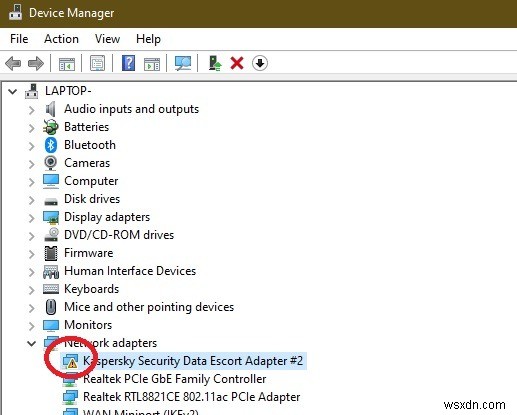
Task: Select the Display adapters label
Action: [x=107, y=217]
